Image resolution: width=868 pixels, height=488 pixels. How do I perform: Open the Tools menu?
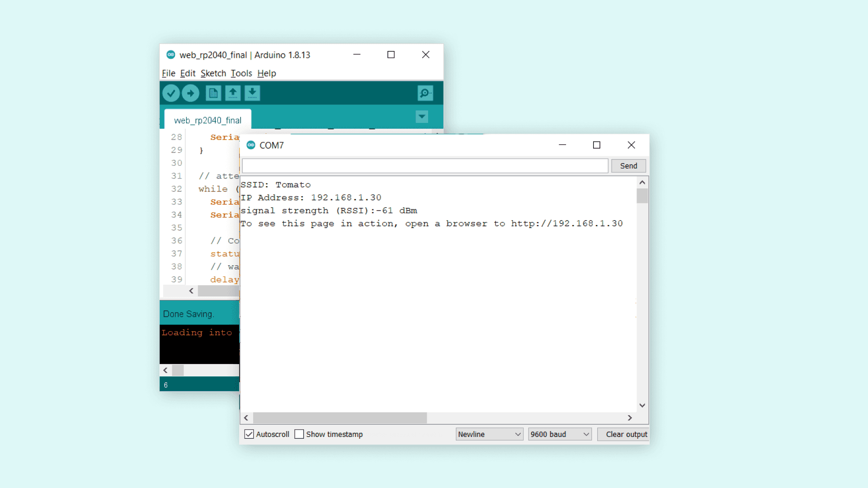(x=241, y=73)
